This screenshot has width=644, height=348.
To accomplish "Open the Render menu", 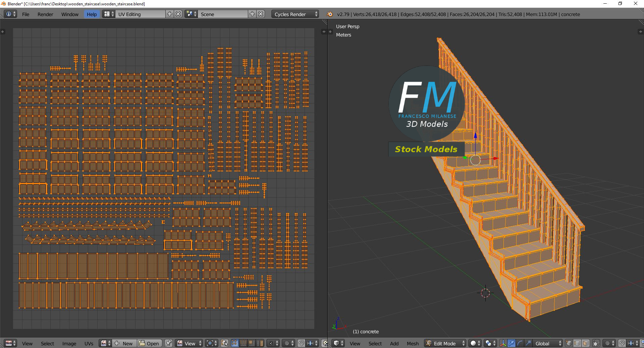I will tap(45, 14).
